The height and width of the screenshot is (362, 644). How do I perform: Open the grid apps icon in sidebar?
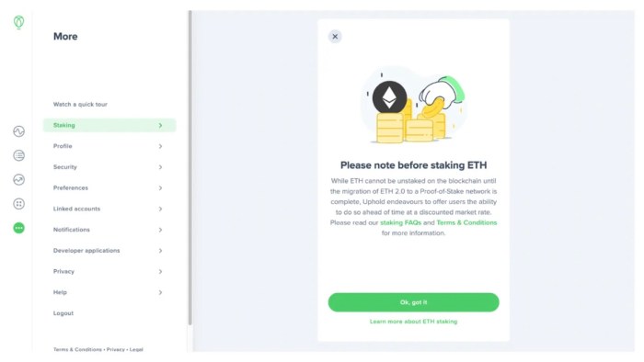pos(19,204)
